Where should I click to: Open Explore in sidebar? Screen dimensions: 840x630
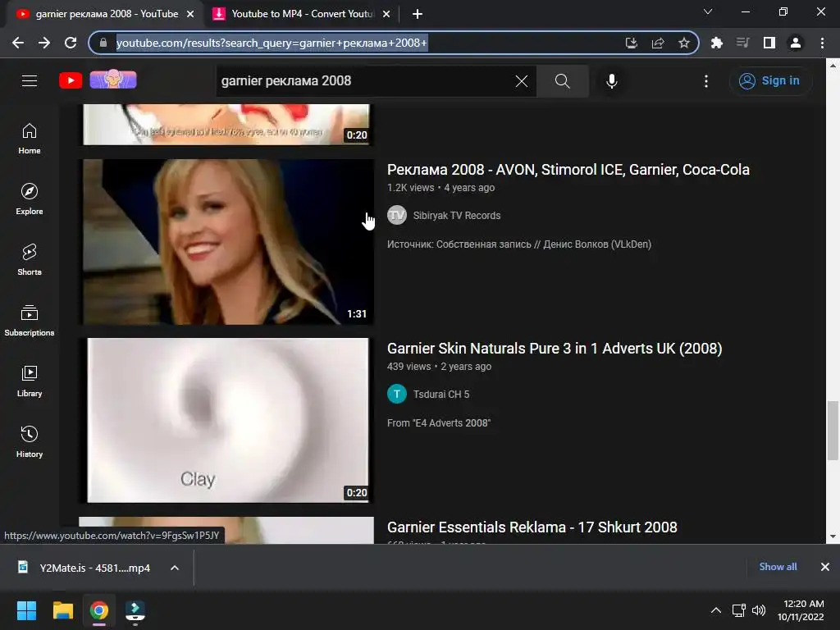30,199
